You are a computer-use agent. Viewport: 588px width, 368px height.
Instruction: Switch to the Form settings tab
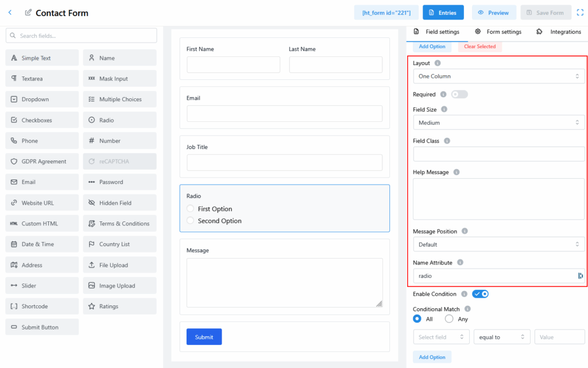(x=498, y=32)
